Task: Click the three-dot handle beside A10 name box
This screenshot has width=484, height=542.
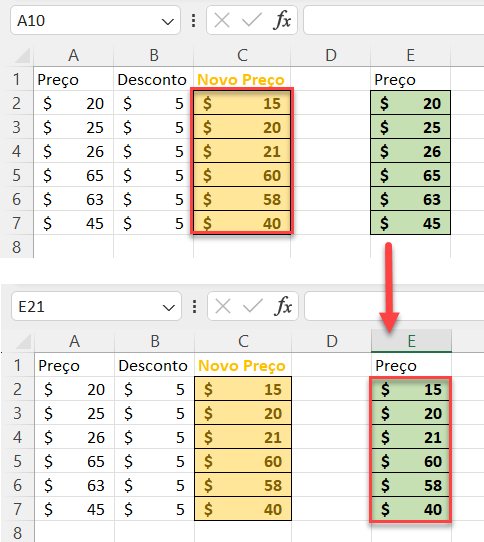Action: (194, 21)
